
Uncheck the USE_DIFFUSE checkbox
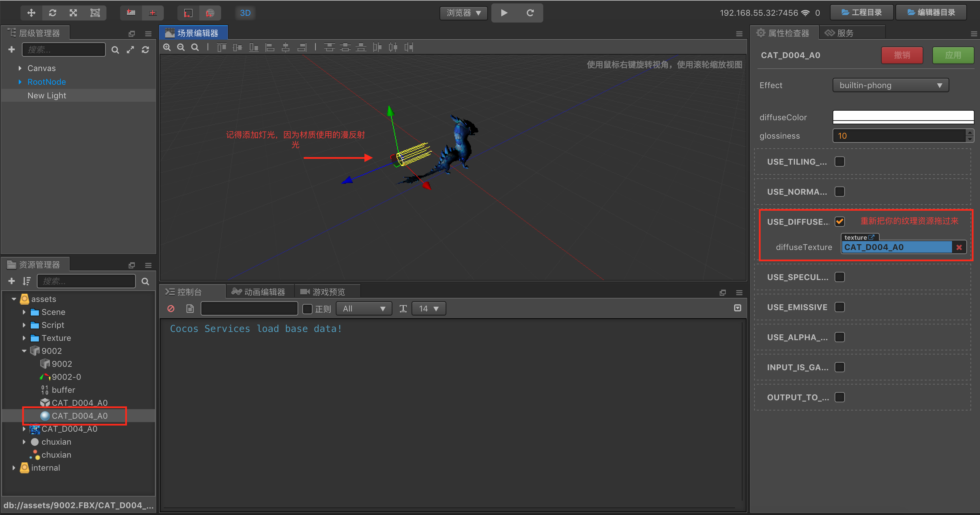(840, 222)
